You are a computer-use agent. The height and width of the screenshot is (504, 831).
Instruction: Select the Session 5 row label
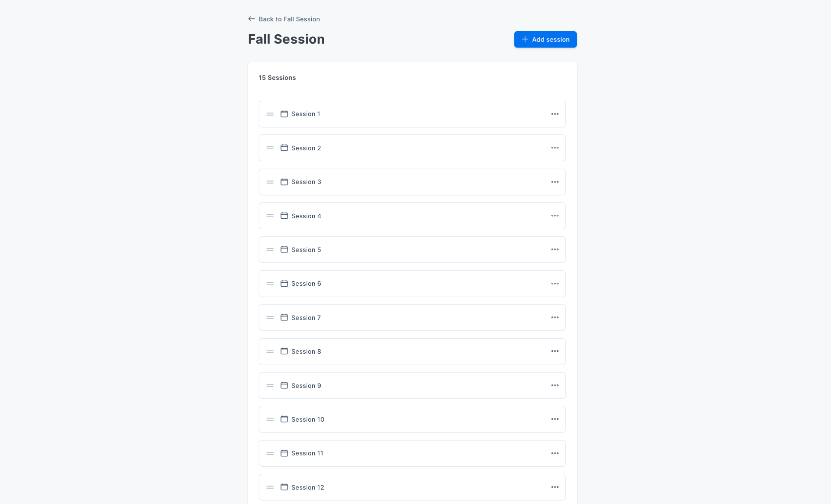(306, 250)
